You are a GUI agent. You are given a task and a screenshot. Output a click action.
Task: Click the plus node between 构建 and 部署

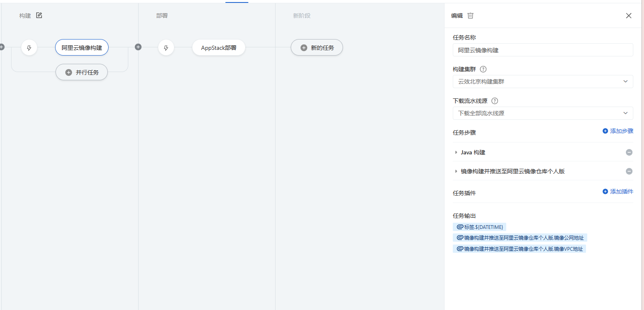pos(138,47)
